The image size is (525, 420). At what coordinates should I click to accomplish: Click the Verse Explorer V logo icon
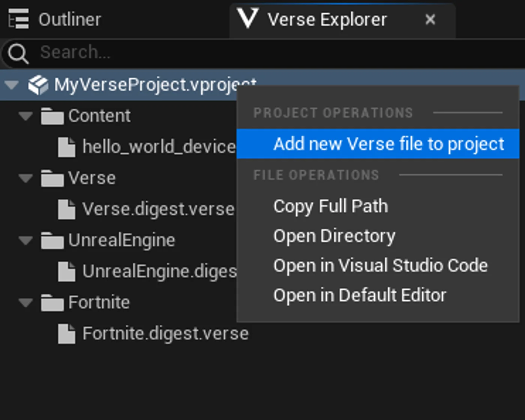point(247,18)
